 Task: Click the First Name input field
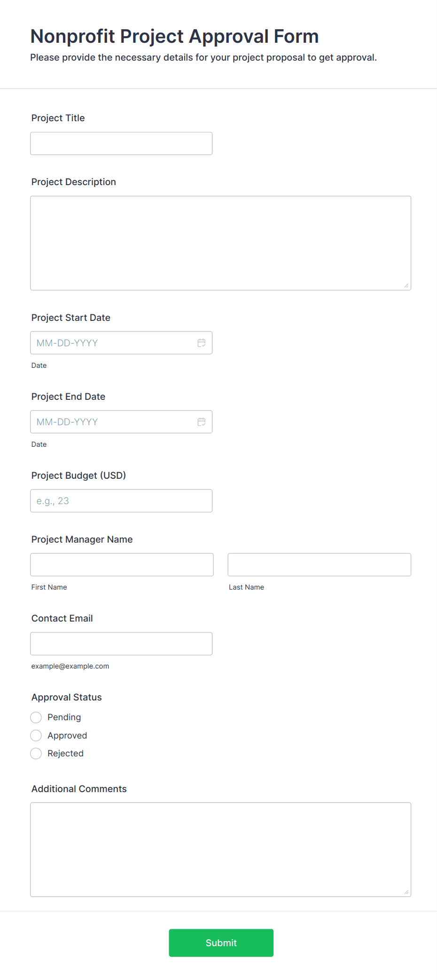click(122, 565)
